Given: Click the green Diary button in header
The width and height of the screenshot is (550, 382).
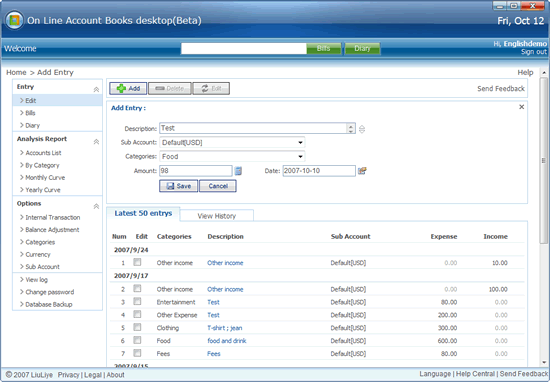Looking at the screenshot, I should [x=362, y=48].
